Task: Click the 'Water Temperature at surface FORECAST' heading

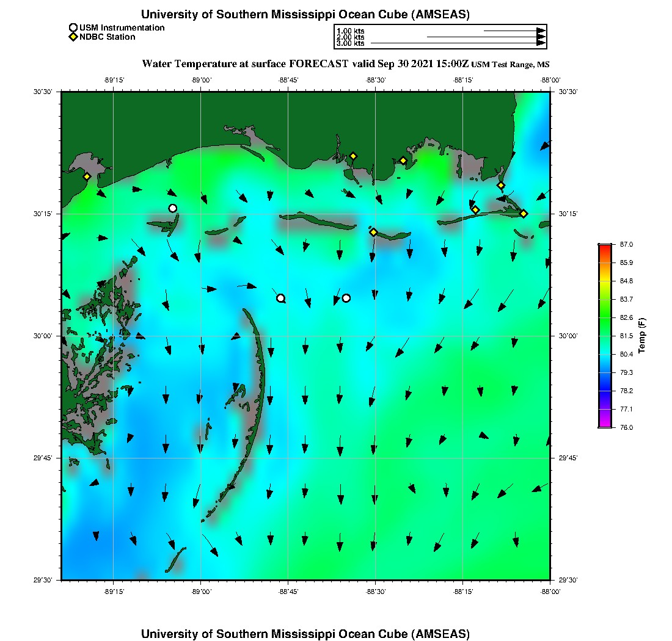Action: click(x=246, y=64)
